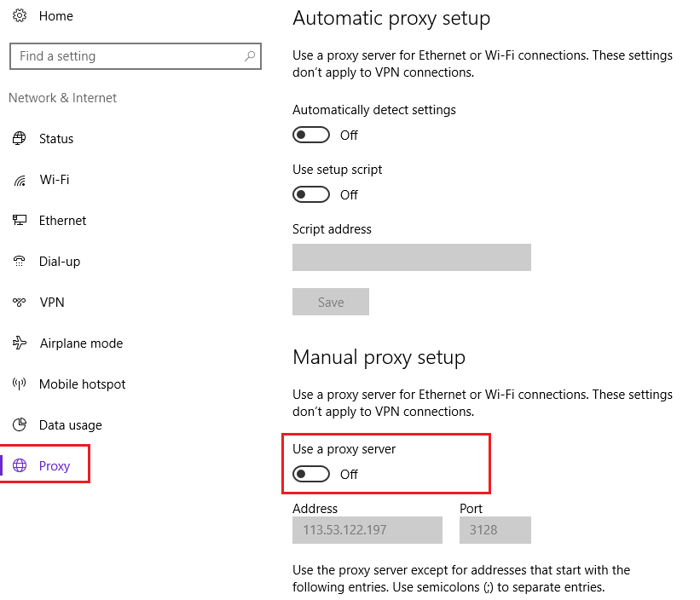Go to Data usage section
The height and width of the screenshot is (600, 700).
70,425
